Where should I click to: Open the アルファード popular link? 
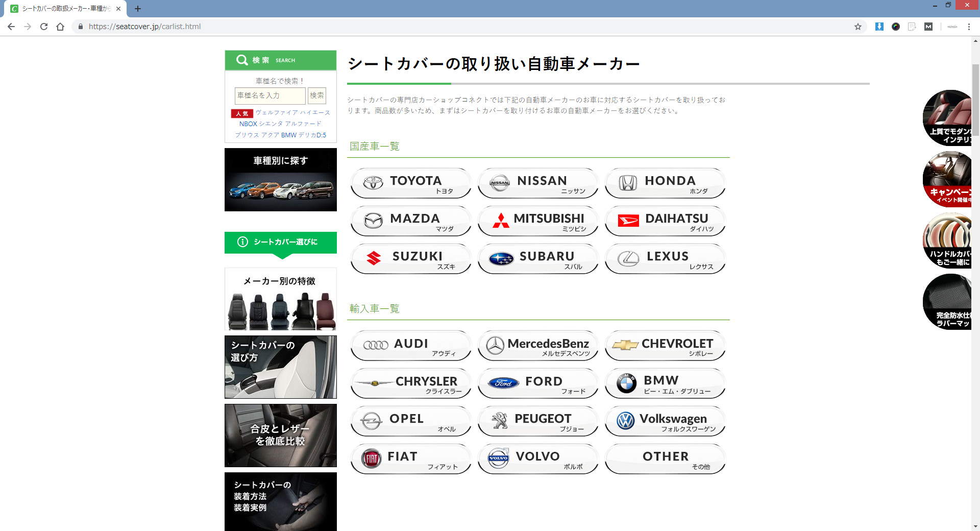tap(303, 124)
